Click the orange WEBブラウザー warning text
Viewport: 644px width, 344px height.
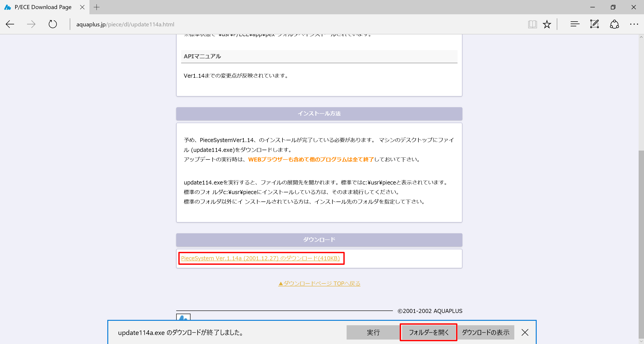[311, 159]
